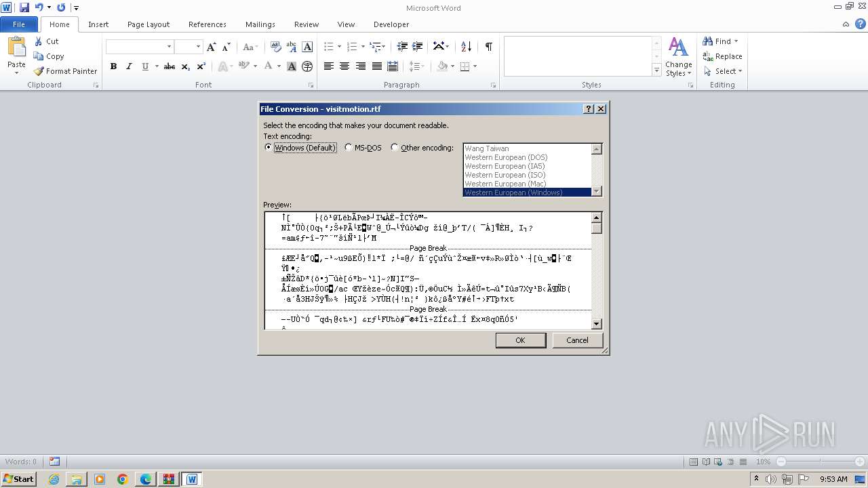Viewport: 868px width, 488px height.
Task: Apply Superscript formatting
Action: tap(201, 66)
